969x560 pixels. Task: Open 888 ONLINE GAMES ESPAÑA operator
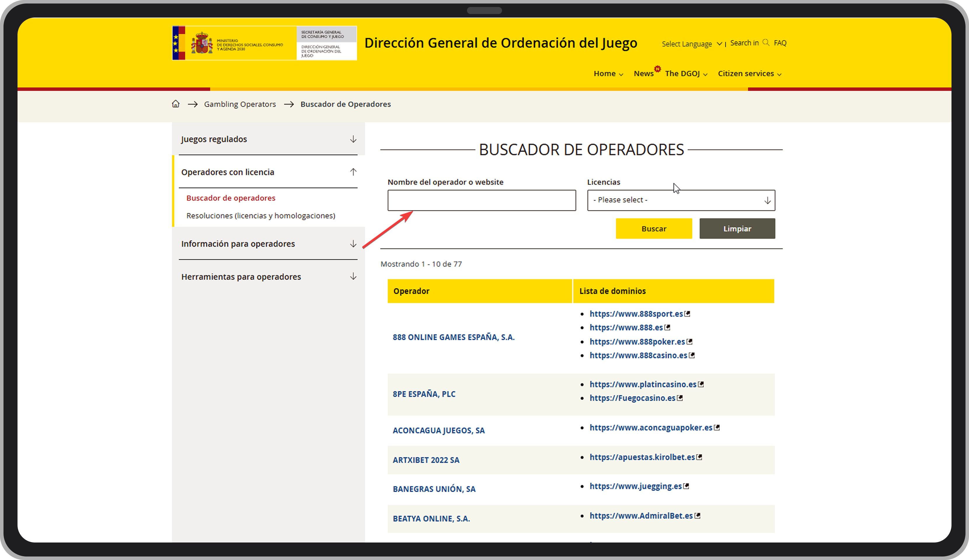453,337
